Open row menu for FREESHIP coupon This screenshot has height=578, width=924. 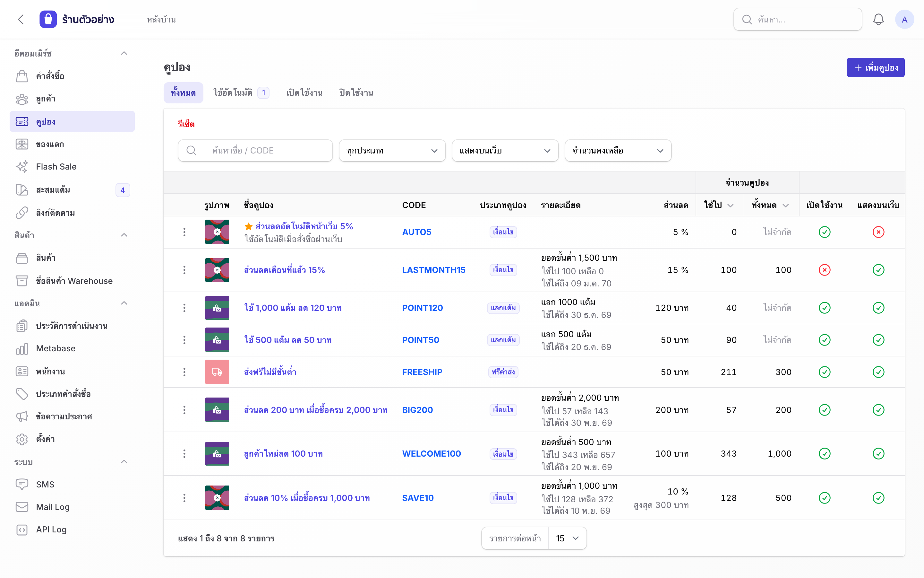pyautogui.click(x=184, y=372)
